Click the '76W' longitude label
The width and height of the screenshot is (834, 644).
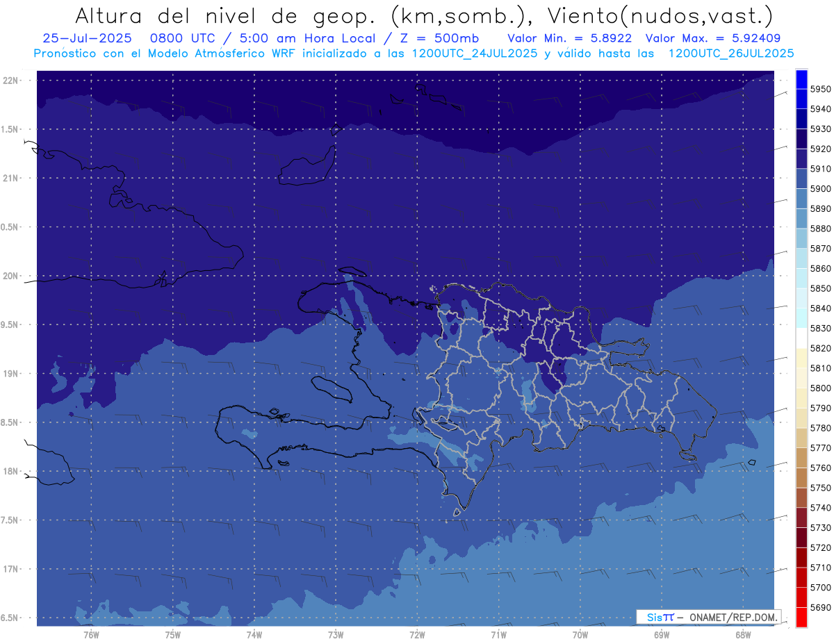pos(91,634)
